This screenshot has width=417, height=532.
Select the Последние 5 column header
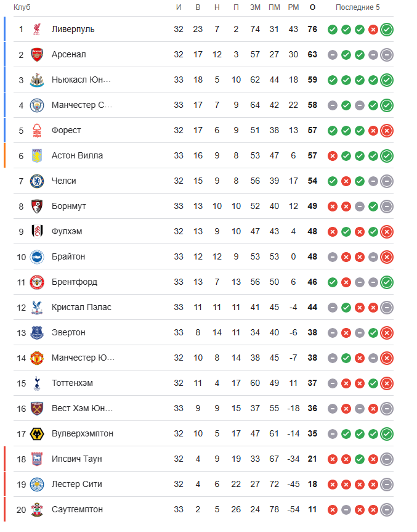tap(358, 7)
